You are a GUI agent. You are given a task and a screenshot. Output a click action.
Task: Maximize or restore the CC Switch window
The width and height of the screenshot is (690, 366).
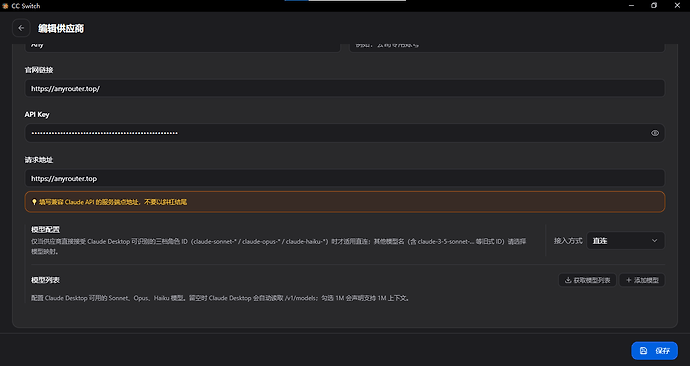654,6
